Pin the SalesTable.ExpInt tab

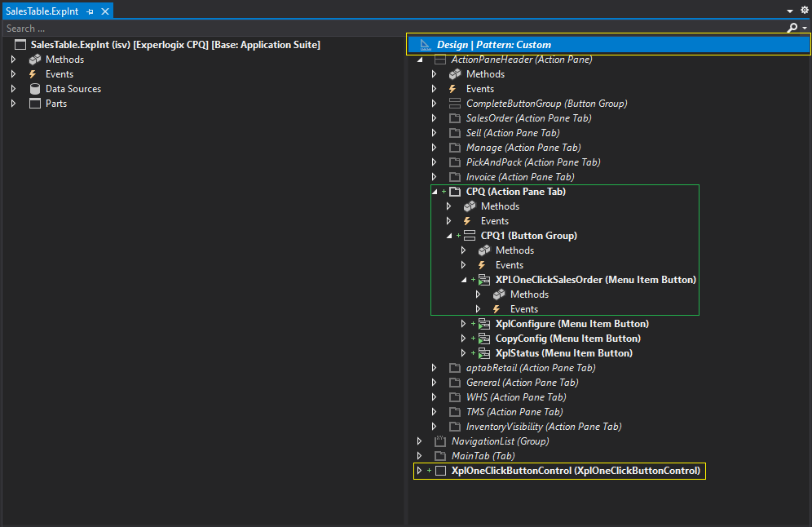[90, 11]
